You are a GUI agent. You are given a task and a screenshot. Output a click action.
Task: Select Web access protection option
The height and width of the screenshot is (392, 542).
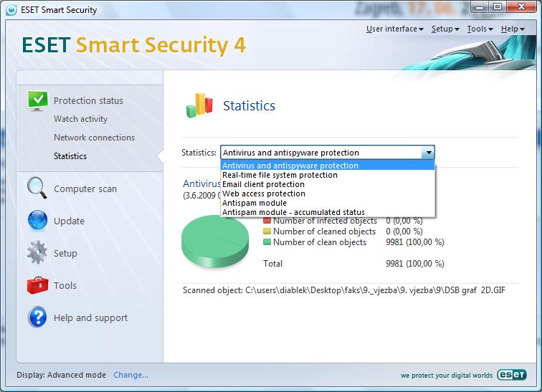(x=263, y=193)
